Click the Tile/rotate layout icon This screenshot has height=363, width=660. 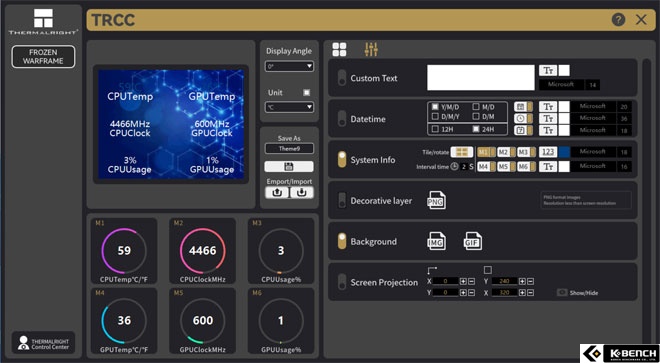coord(462,152)
